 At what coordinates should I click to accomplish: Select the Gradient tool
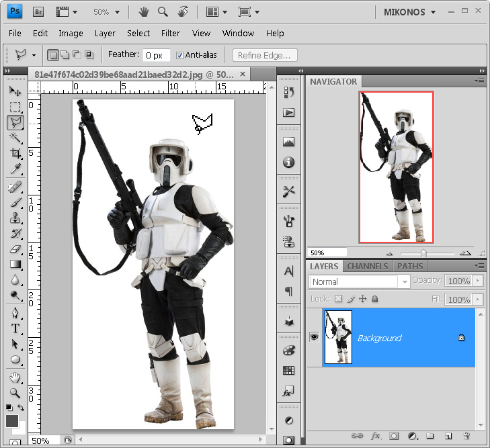[15, 264]
